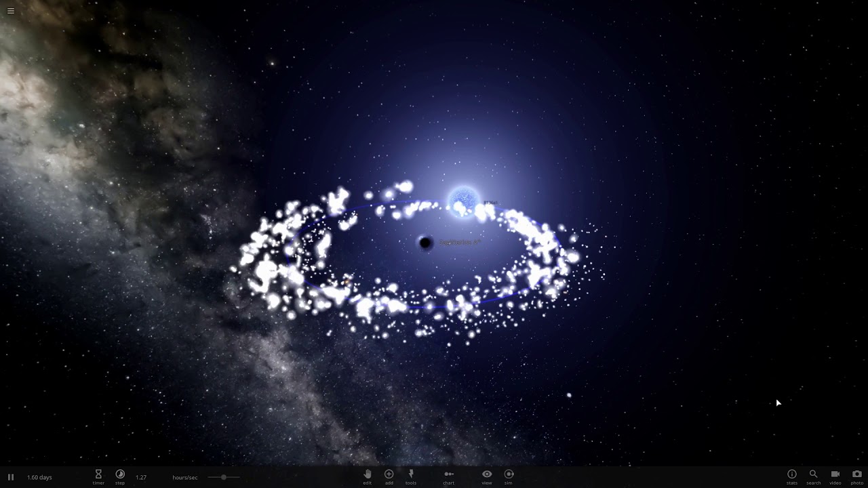This screenshot has width=868, height=488.
Task: Start video recording
Action: click(x=835, y=477)
